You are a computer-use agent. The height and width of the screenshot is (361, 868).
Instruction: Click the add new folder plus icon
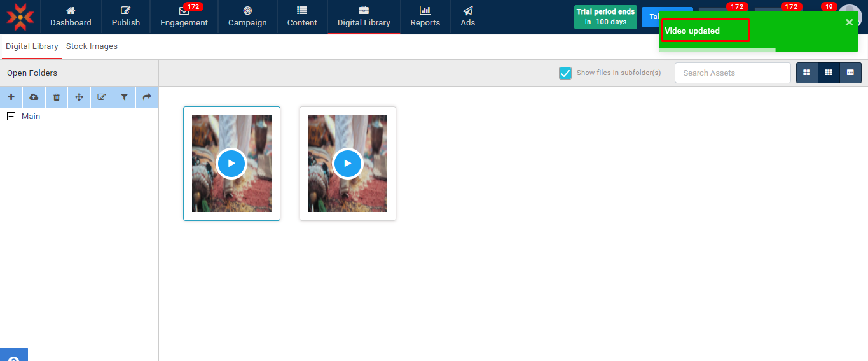pyautogui.click(x=11, y=97)
